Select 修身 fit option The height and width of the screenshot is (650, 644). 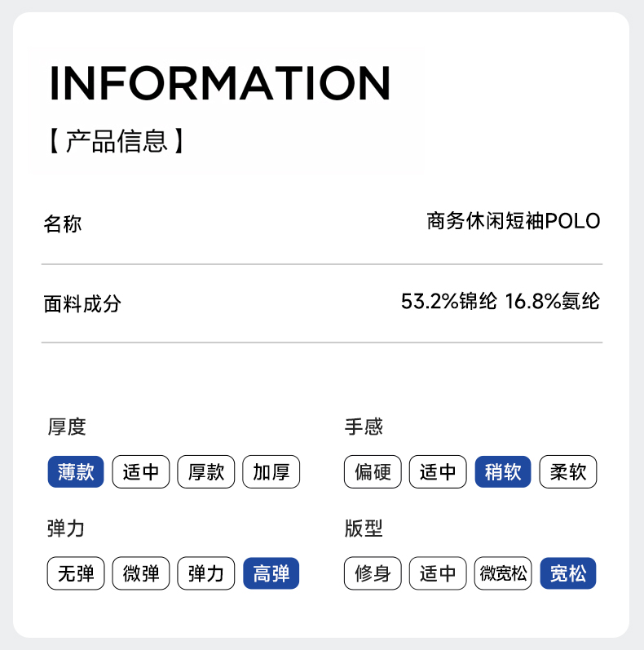tap(373, 573)
